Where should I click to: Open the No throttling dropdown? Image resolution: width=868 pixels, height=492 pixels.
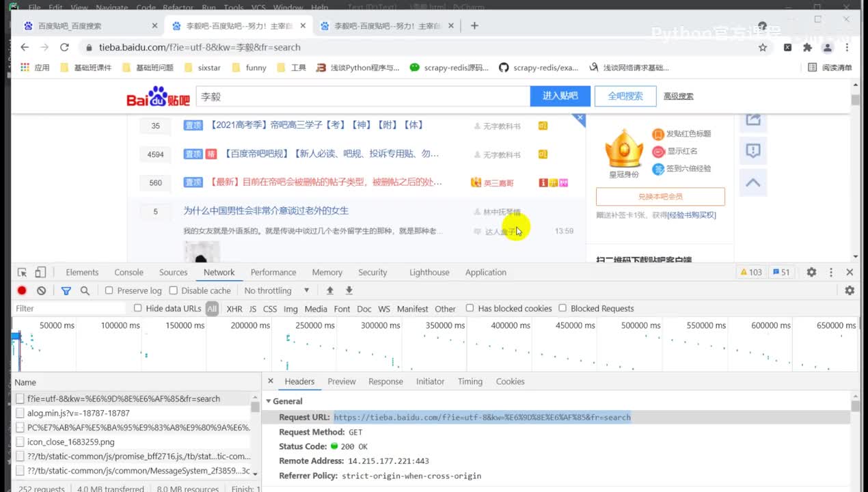277,290
